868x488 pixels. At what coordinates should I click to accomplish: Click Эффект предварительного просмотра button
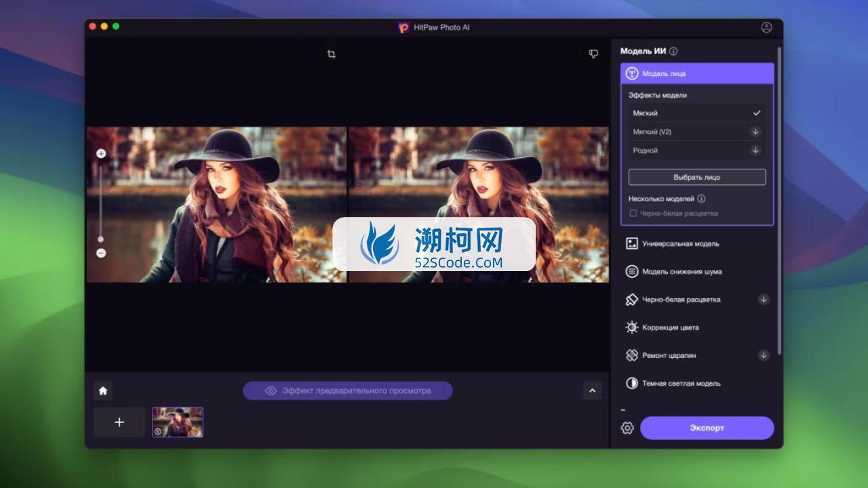tap(347, 390)
